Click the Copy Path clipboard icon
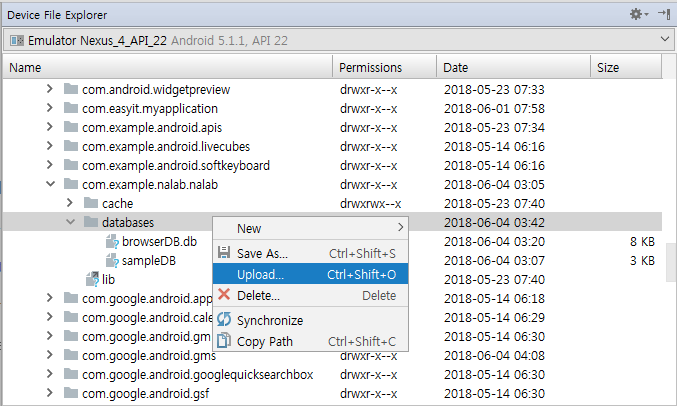Viewport: 677px width, 406px height. (x=224, y=340)
